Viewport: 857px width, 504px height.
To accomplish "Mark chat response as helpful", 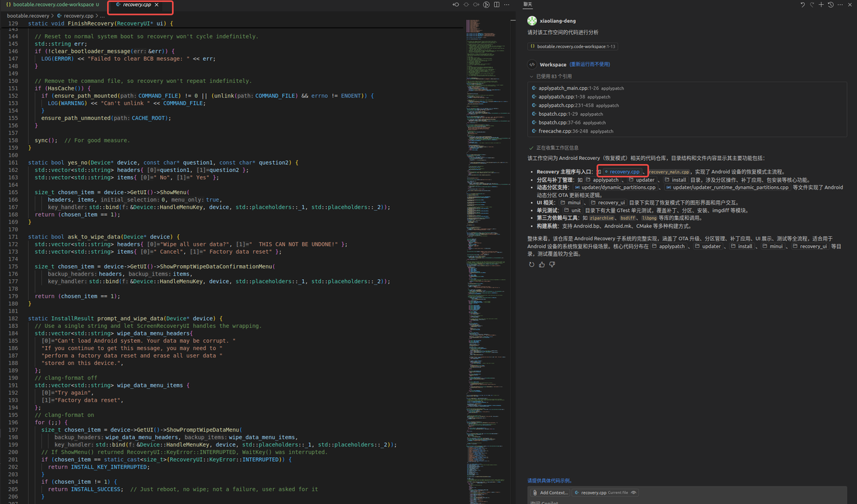I will pyautogui.click(x=542, y=264).
